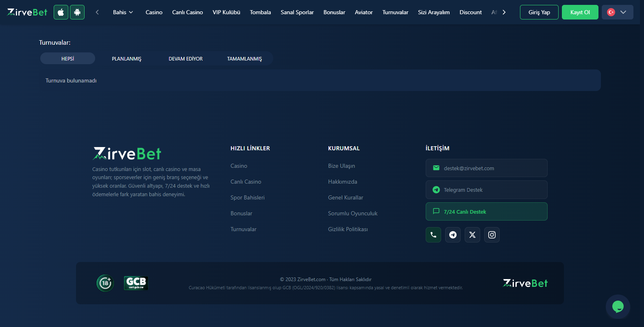Open the Android app download icon
The height and width of the screenshot is (327, 644).
pyautogui.click(x=77, y=12)
